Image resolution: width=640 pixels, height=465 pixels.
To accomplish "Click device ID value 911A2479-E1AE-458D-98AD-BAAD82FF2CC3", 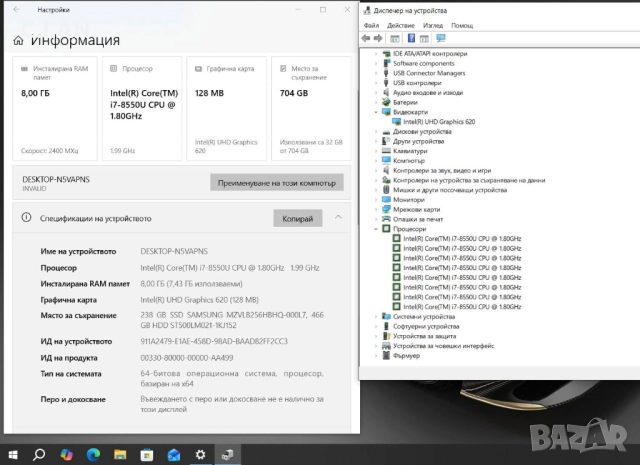I will tap(214, 341).
